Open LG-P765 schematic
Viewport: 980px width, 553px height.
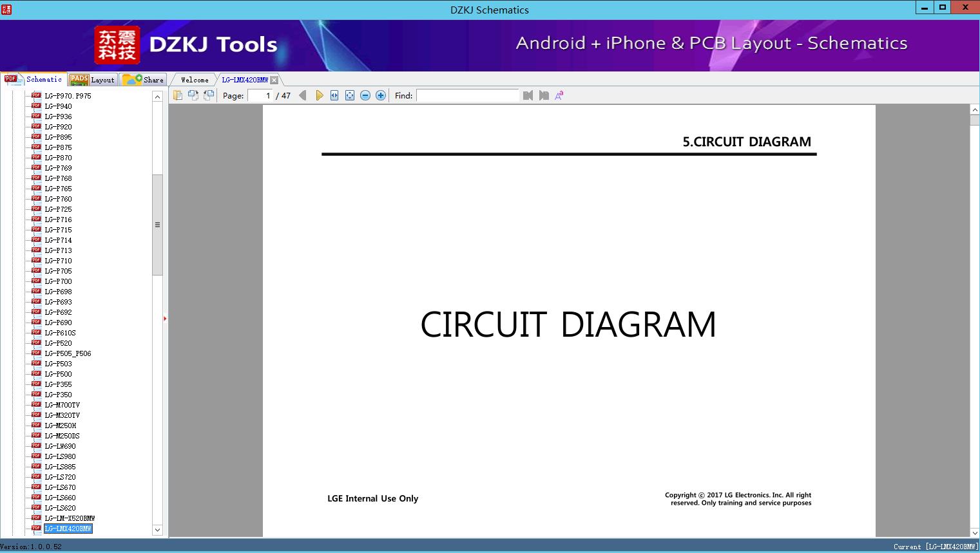(x=58, y=189)
